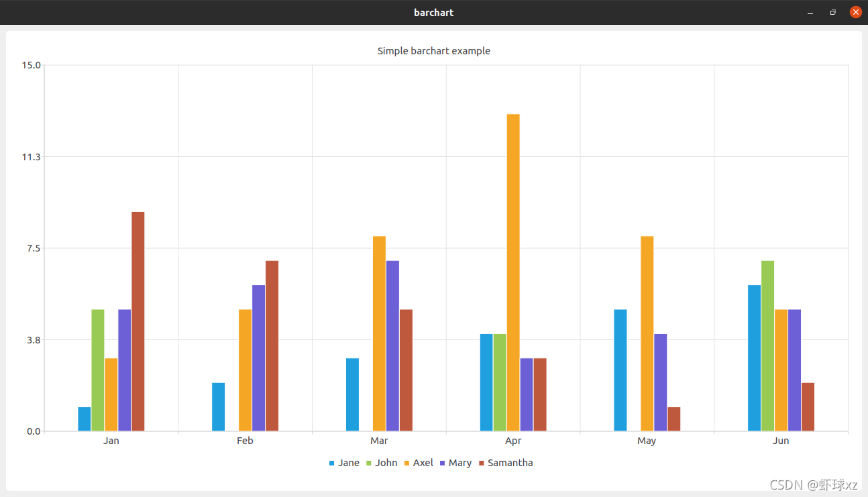Click Mary's purple bar in Jan
The image size is (868, 497).
point(125,370)
